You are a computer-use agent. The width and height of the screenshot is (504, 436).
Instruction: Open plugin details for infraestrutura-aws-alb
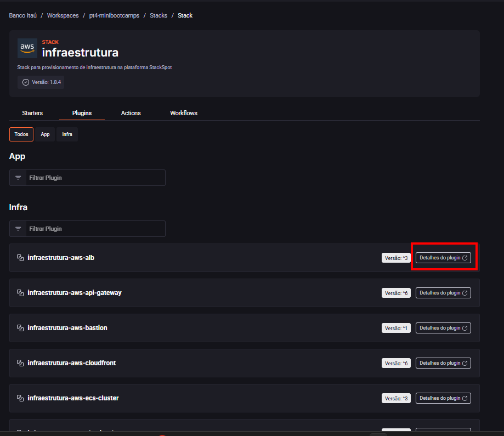click(443, 258)
